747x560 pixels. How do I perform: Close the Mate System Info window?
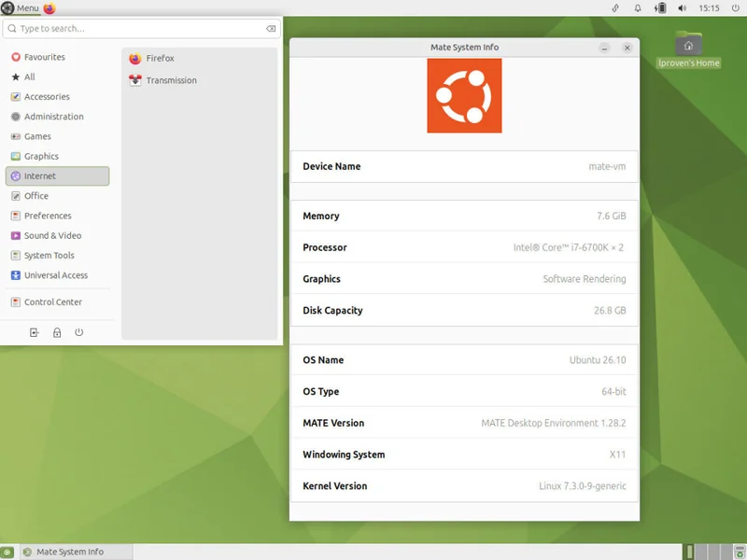point(627,49)
